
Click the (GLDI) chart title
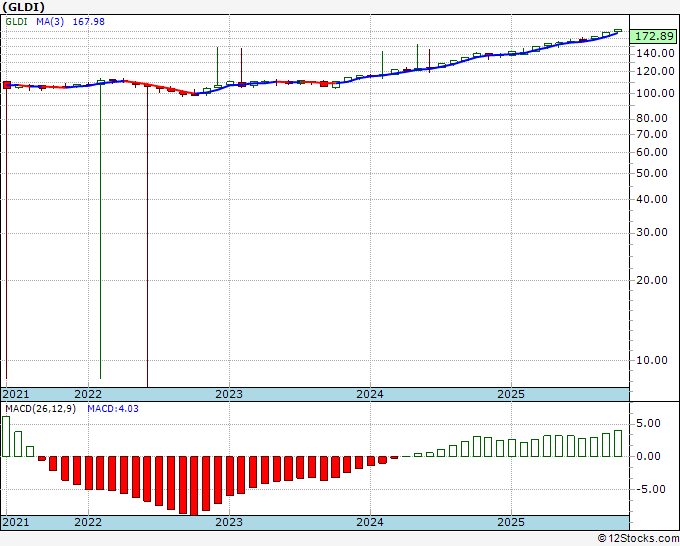click(23, 7)
